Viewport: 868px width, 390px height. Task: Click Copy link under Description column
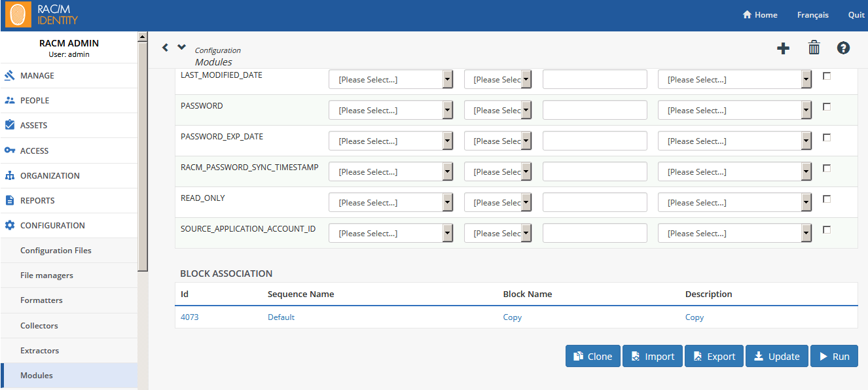(695, 317)
